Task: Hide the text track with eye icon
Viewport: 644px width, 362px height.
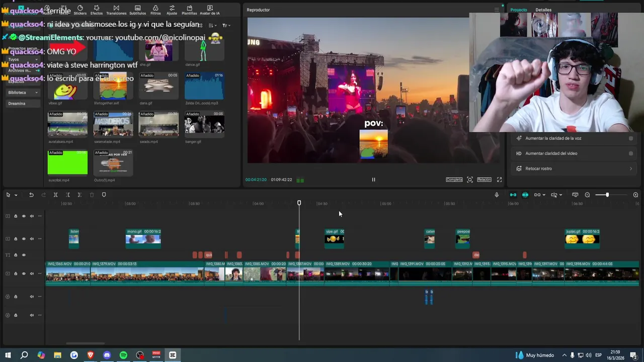Action: pyautogui.click(x=24, y=255)
